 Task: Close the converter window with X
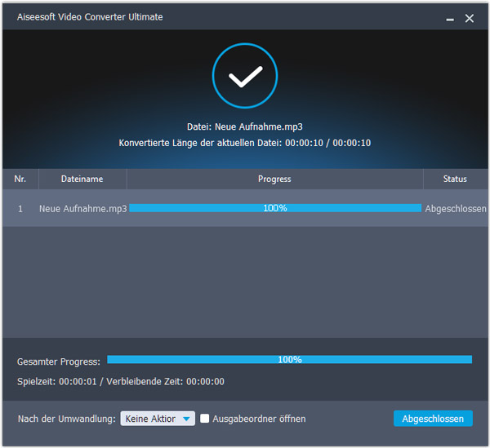coord(470,18)
